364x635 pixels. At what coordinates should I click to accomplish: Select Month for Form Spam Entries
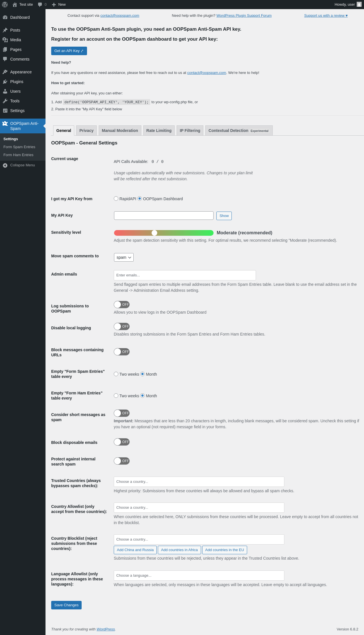142,374
